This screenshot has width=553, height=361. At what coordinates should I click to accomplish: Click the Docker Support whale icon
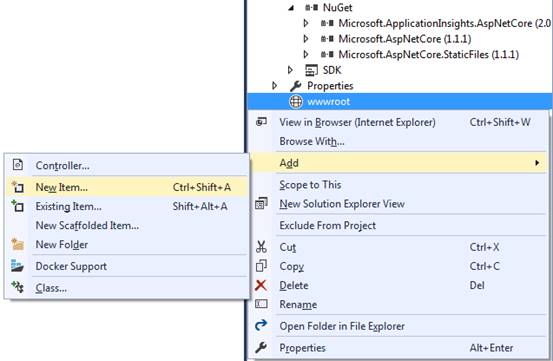(x=17, y=266)
